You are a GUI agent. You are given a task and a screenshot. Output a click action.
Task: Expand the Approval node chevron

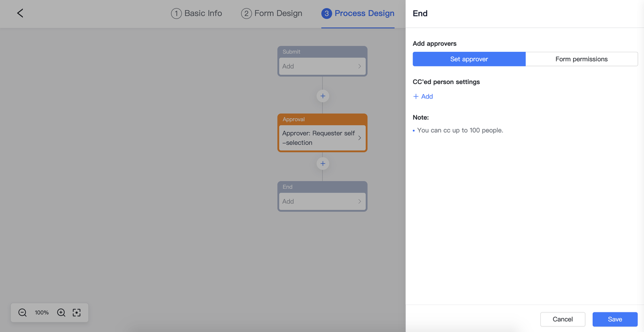tap(359, 138)
